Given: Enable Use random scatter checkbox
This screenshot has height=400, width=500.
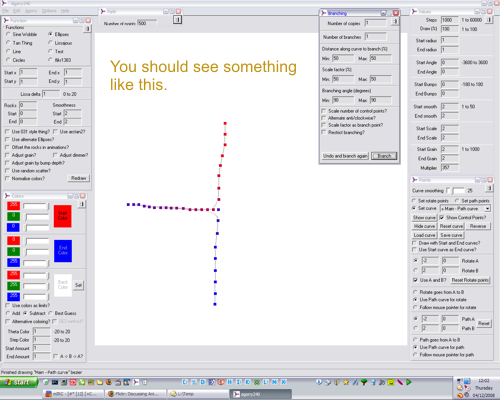Looking at the screenshot, I should pyautogui.click(x=7, y=171).
